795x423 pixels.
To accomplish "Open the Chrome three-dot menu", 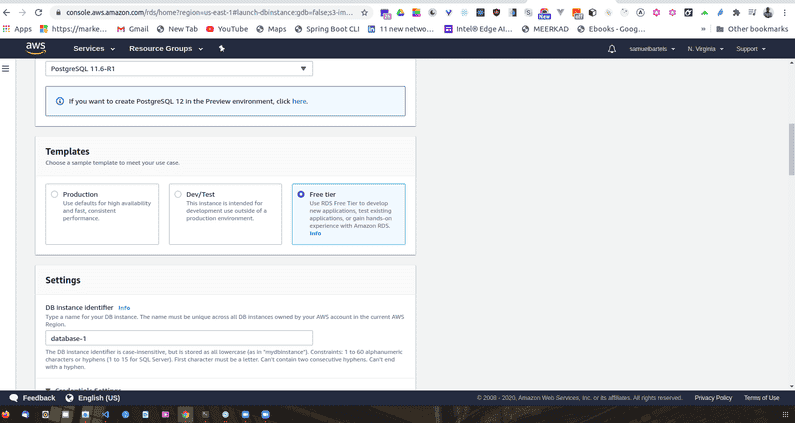I will tap(784, 13).
